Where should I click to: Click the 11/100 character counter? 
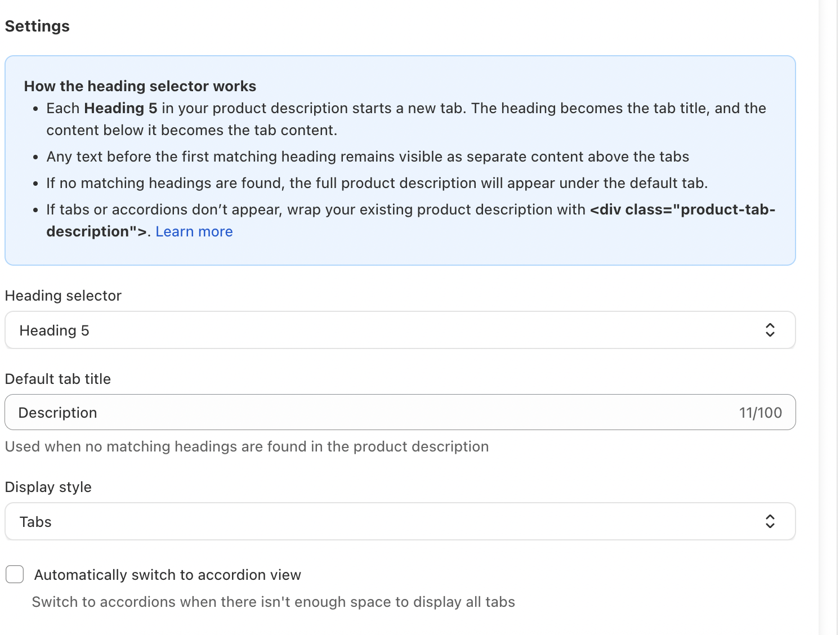click(761, 413)
